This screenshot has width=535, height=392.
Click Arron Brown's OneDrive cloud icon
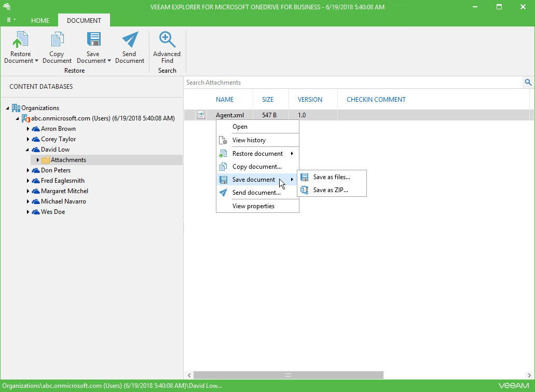tap(35, 129)
